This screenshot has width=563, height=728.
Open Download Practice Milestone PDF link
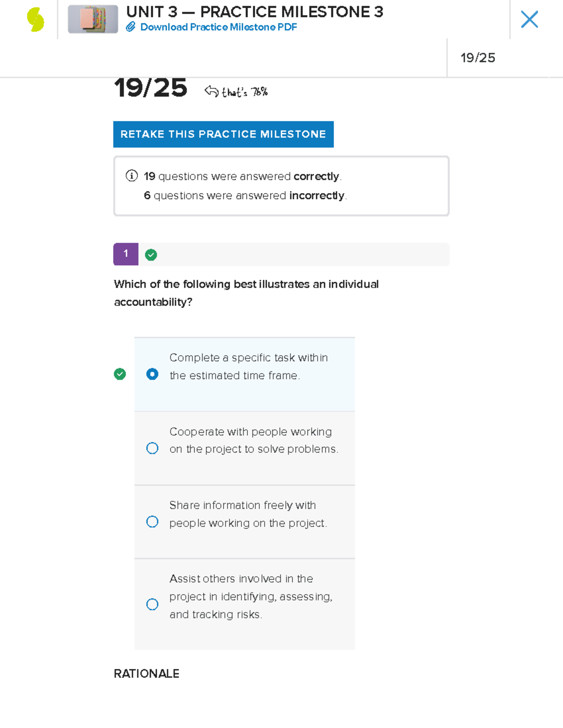(x=218, y=27)
